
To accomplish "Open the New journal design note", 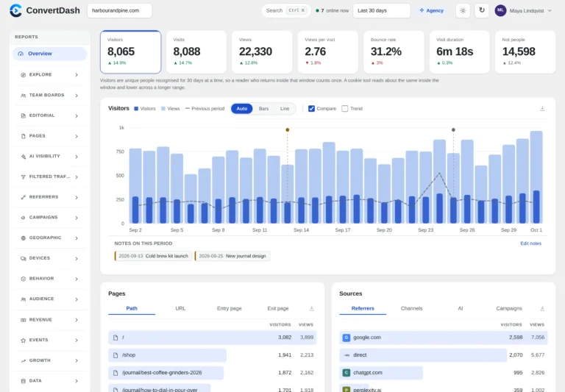I will 232,256.
